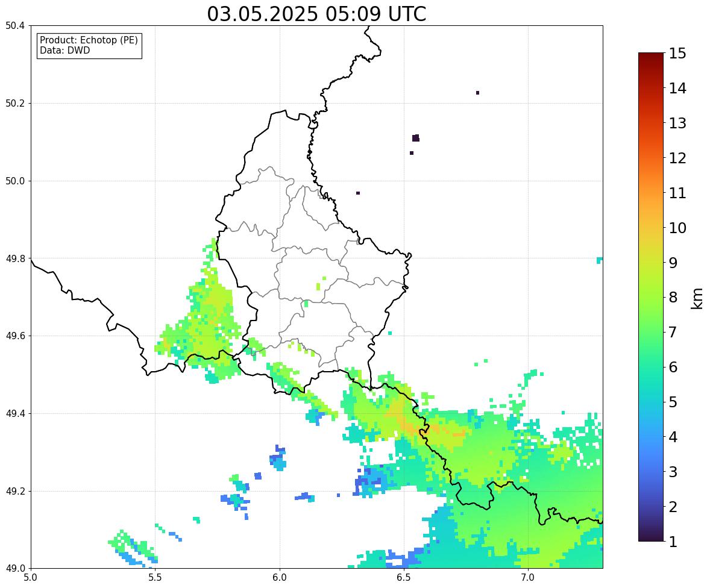
Task: Click the dark red top of the colorbar
Action: coord(651,58)
